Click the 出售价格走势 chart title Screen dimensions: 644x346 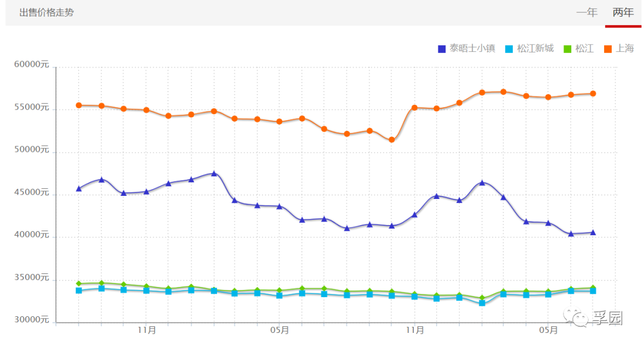(x=47, y=13)
